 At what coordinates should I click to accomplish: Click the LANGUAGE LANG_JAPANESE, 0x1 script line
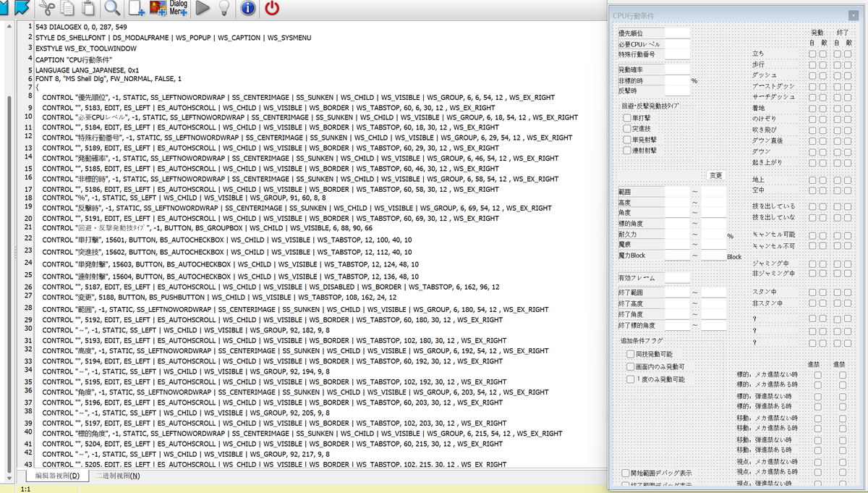click(x=86, y=70)
